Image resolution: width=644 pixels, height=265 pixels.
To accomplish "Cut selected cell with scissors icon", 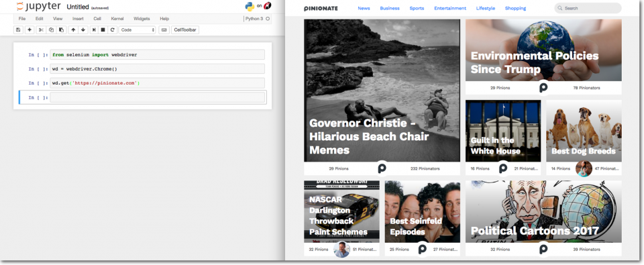I will [x=41, y=30].
